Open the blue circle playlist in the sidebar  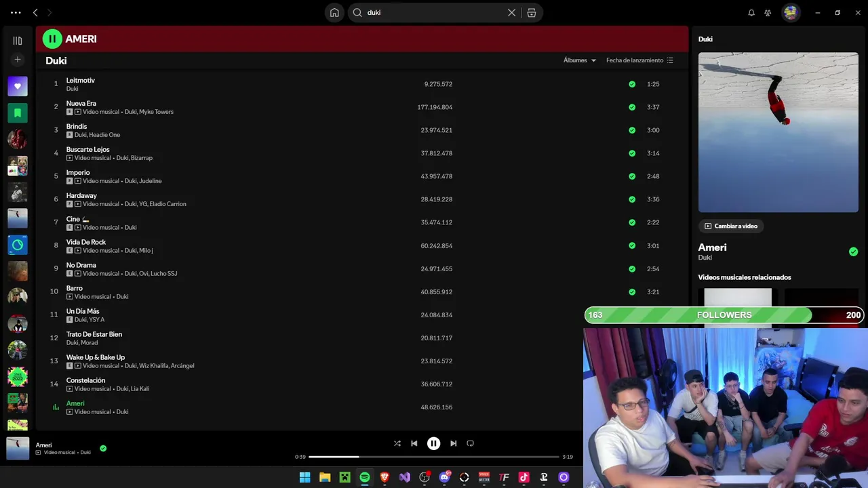[x=18, y=245]
